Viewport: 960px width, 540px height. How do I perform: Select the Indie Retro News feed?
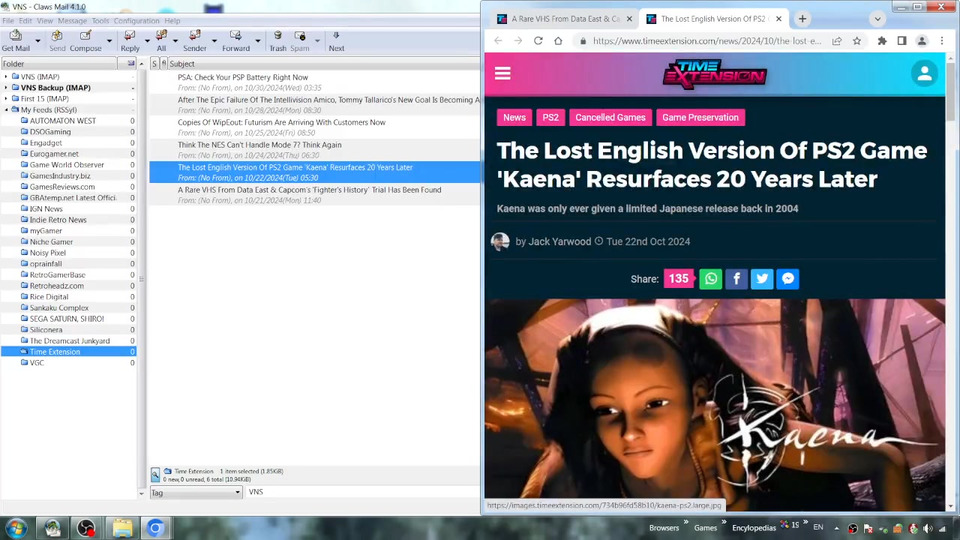(58, 220)
